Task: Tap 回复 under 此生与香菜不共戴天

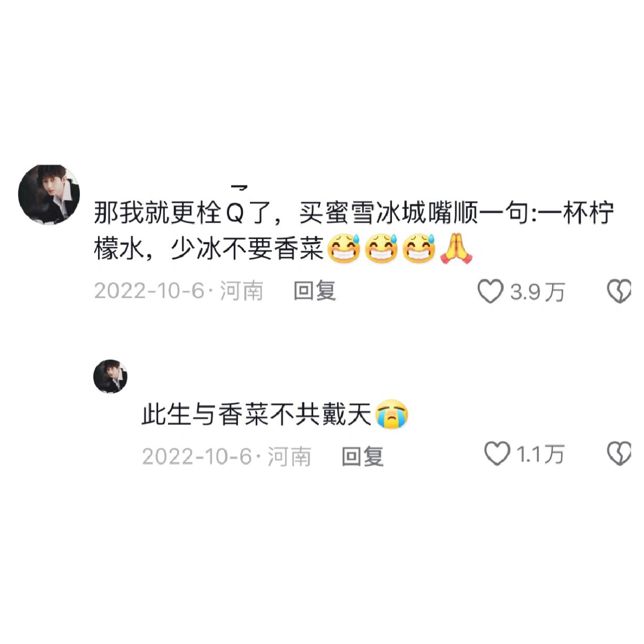Action: coord(362,456)
